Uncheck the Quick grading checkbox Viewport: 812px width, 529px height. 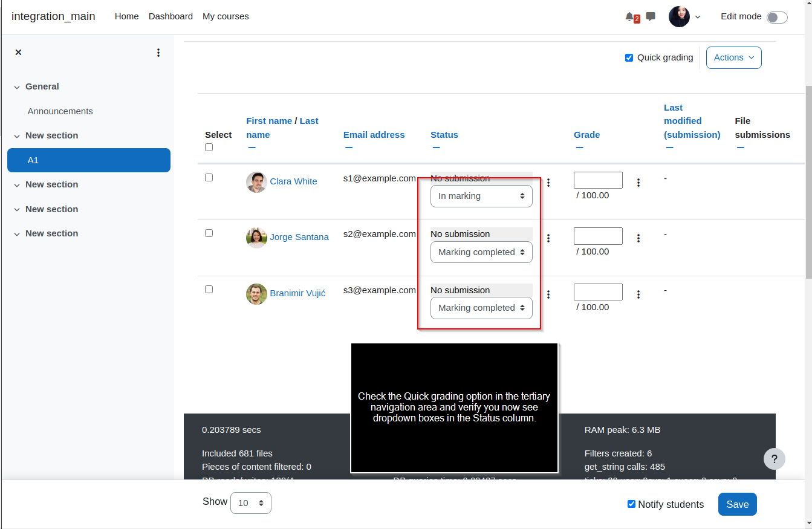(x=629, y=58)
